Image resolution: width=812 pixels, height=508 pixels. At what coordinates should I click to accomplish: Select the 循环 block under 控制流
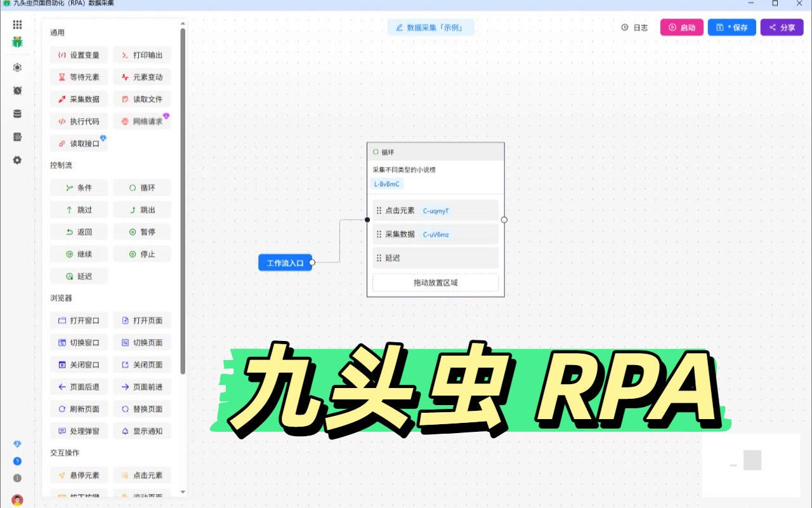[142, 187]
